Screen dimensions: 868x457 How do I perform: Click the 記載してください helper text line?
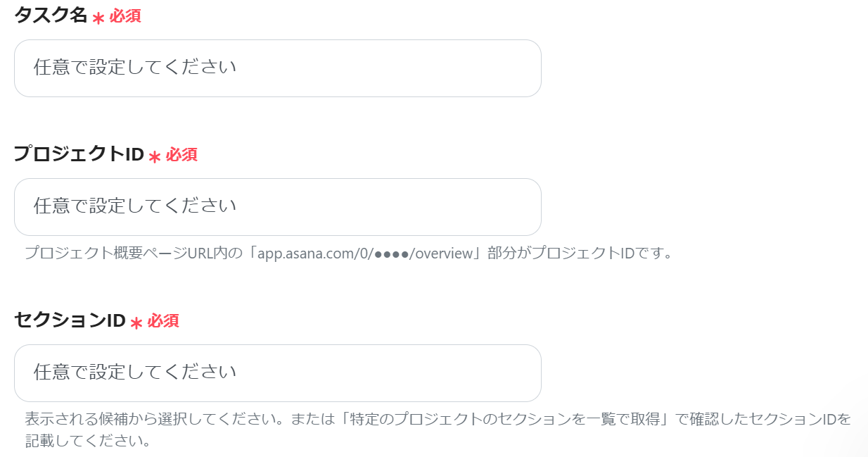(x=88, y=442)
